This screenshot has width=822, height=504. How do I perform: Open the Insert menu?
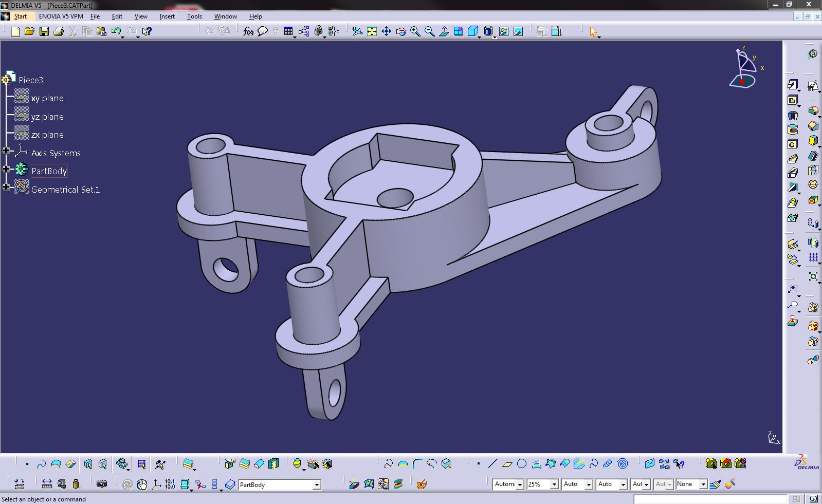click(167, 16)
